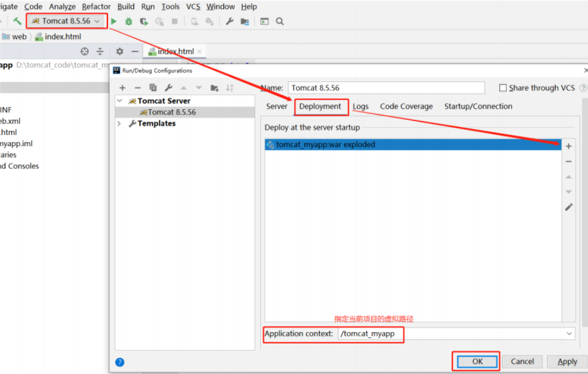Image resolution: width=588 pixels, height=374 pixels.
Task: Open the Tomcat 8.5.56 run configuration dropdown
Action: tap(67, 21)
